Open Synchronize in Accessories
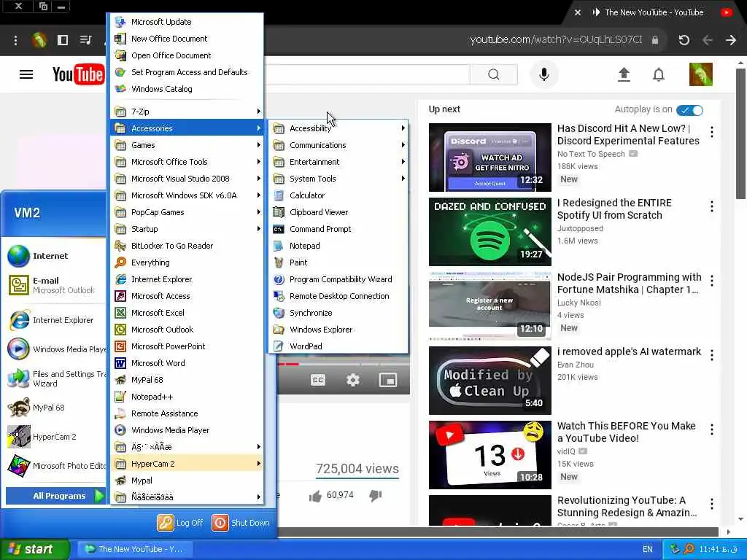This screenshot has height=560, width=747. 338,313
